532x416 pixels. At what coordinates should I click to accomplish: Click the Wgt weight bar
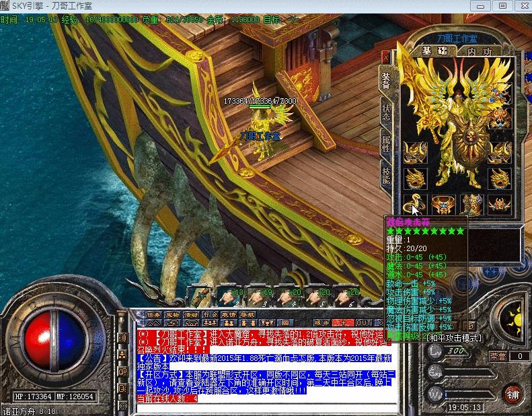click(x=470, y=394)
